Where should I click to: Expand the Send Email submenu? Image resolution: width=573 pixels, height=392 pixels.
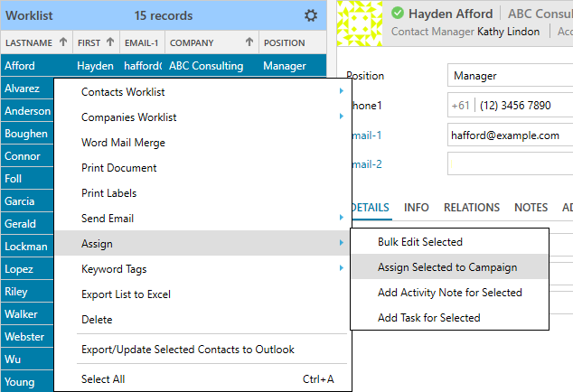pos(341,219)
